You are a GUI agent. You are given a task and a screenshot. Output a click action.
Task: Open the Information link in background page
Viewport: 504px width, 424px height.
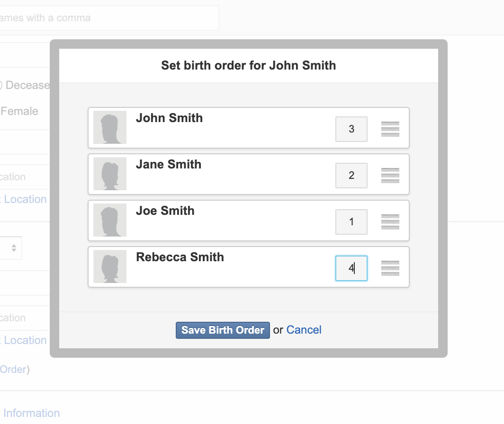(31, 413)
